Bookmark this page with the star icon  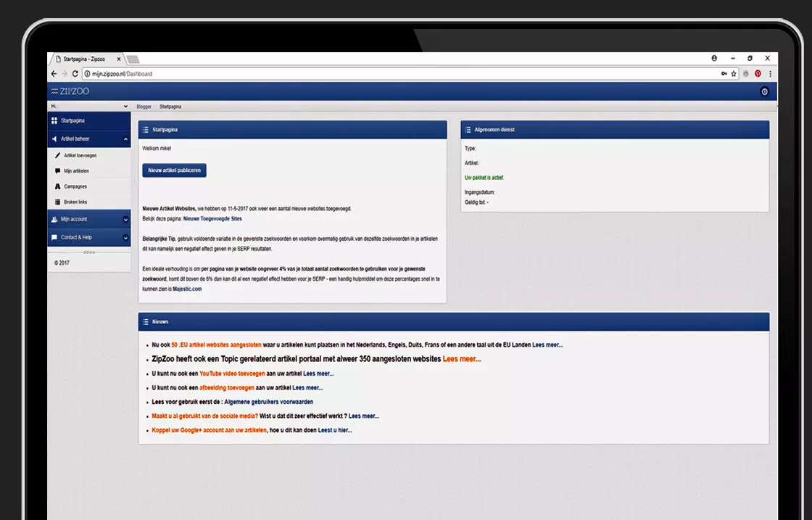click(x=734, y=74)
